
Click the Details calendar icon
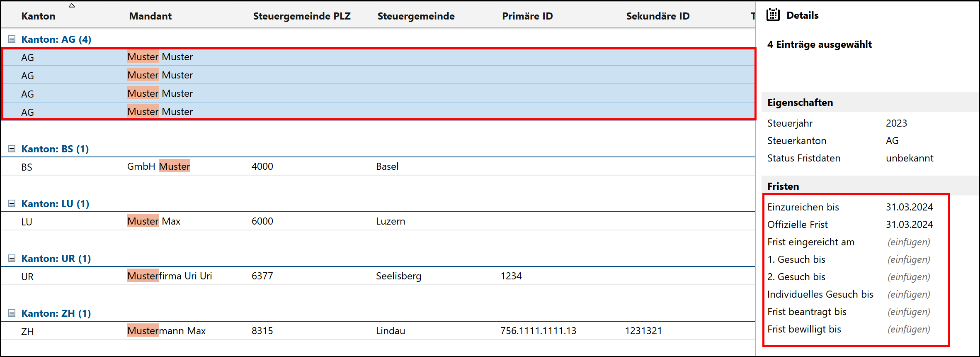pos(773,15)
